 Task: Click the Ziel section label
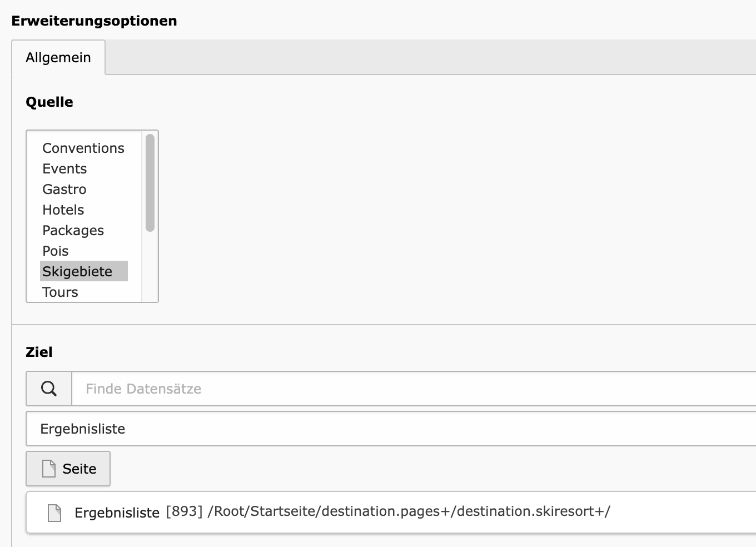click(39, 352)
